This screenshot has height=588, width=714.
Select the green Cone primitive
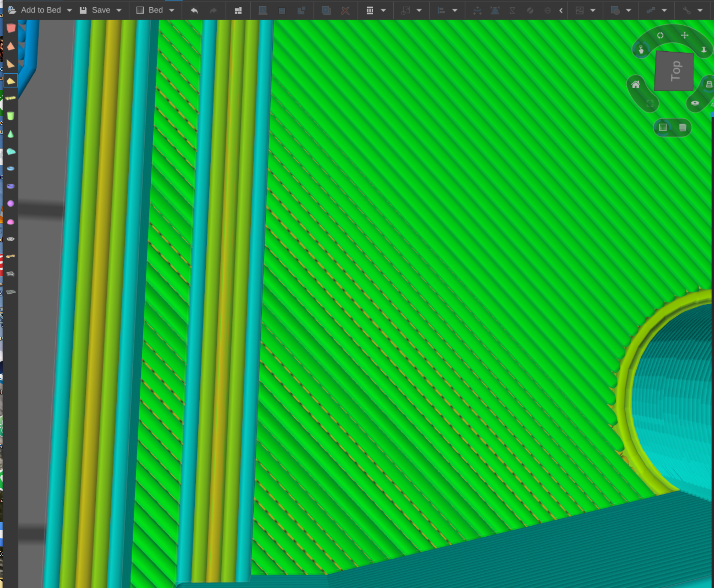coord(11,134)
